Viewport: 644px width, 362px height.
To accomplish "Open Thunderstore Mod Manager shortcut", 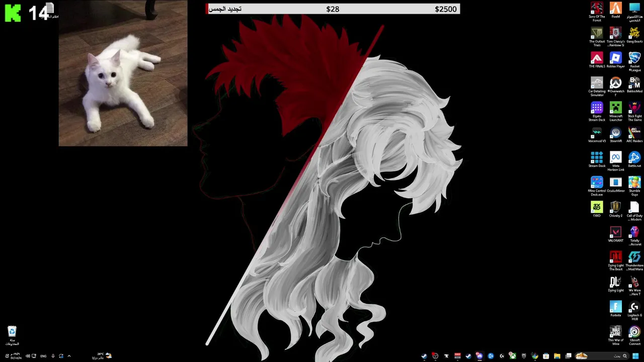I will (x=634, y=261).
